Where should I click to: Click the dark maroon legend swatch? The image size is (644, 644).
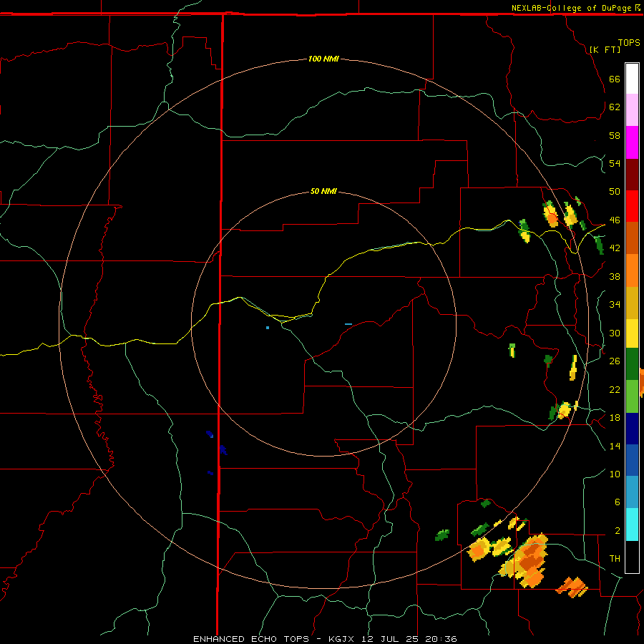[632, 175]
